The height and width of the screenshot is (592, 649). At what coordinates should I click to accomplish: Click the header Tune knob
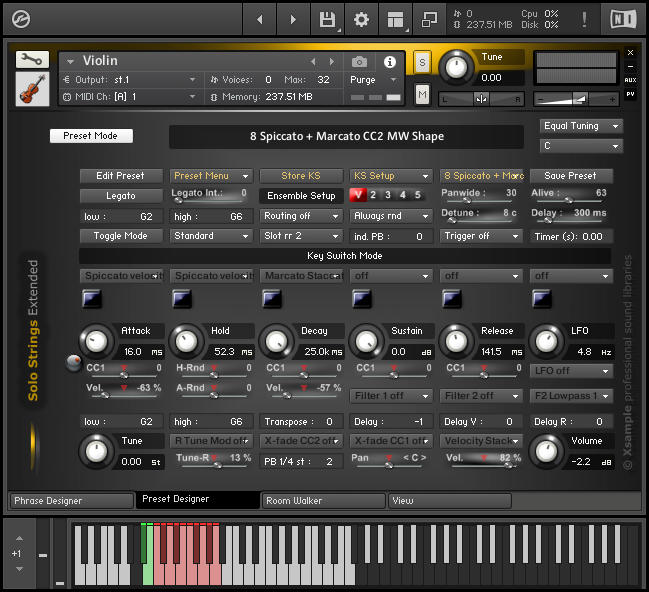tap(456, 67)
